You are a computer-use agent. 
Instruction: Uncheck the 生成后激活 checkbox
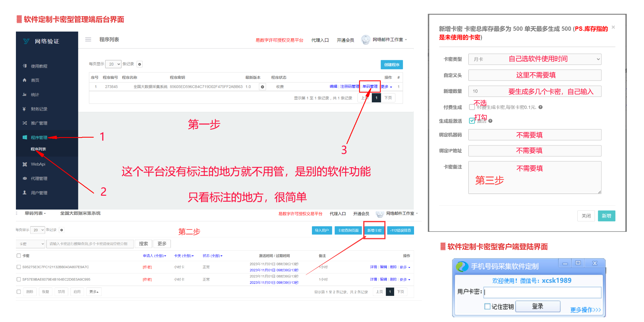tap(472, 121)
